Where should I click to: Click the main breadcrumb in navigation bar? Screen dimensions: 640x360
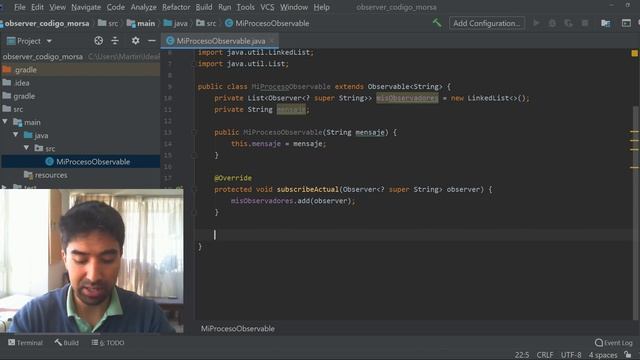[x=141, y=23]
